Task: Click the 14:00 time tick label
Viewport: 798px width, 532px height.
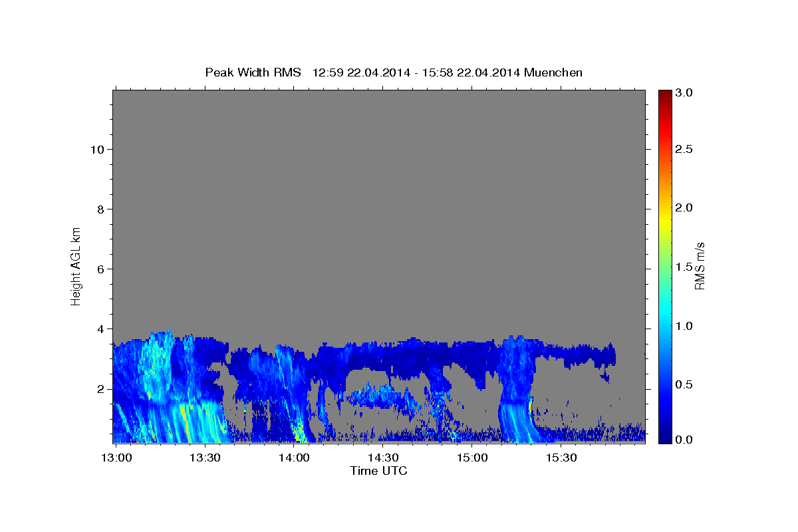Action: (x=293, y=458)
